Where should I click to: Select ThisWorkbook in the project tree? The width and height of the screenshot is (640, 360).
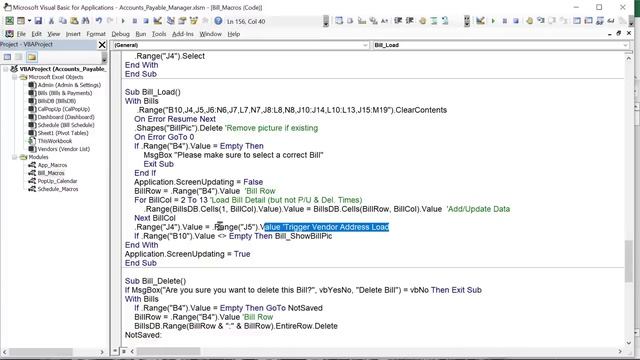pyautogui.click(x=55, y=141)
